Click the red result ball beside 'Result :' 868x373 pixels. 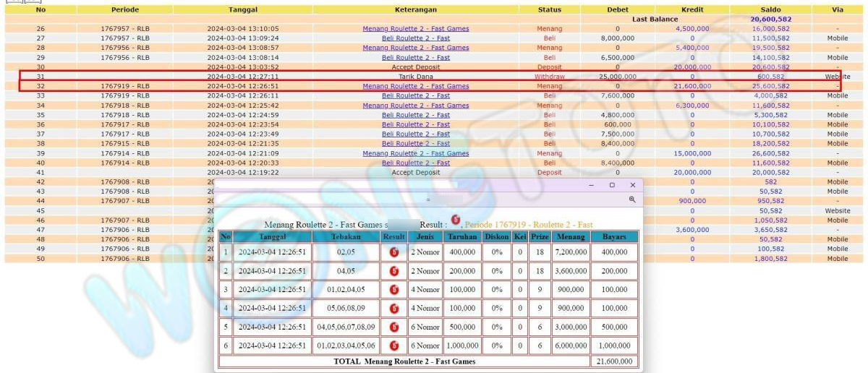click(456, 219)
